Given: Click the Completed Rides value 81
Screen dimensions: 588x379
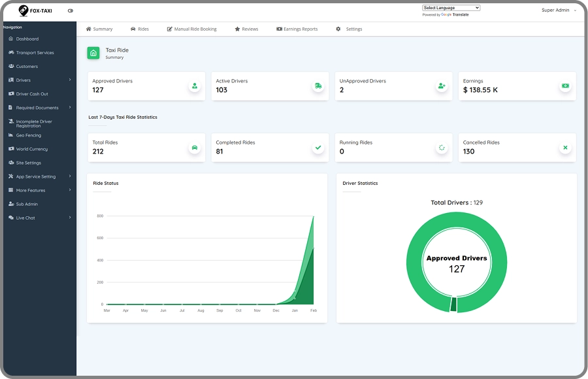Looking at the screenshot, I should tap(220, 151).
